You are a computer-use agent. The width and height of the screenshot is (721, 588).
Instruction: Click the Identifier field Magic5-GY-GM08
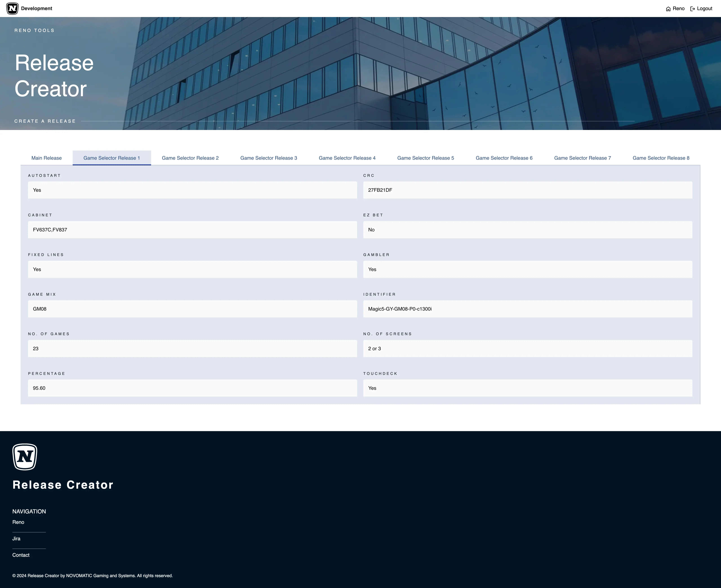pyautogui.click(x=528, y=309)
